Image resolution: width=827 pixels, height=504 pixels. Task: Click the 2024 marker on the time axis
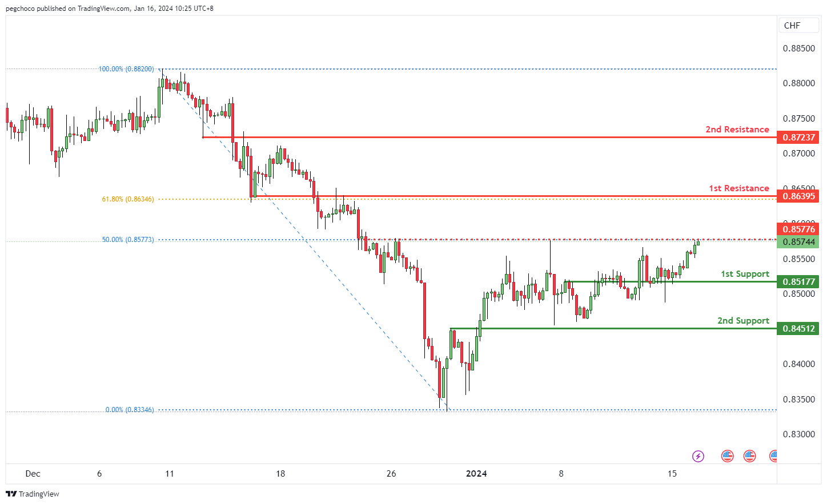476,474
